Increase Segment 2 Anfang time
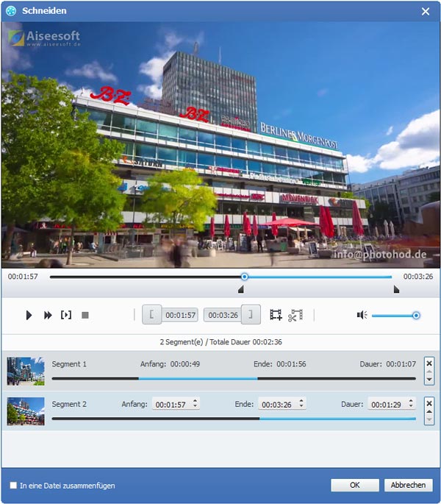 195,401
